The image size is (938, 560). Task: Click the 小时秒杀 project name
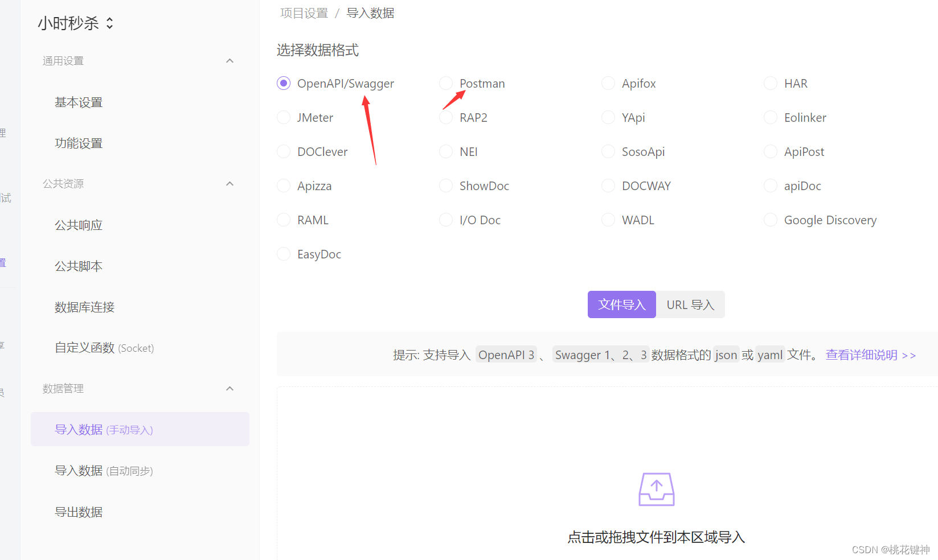click(68, 23)
